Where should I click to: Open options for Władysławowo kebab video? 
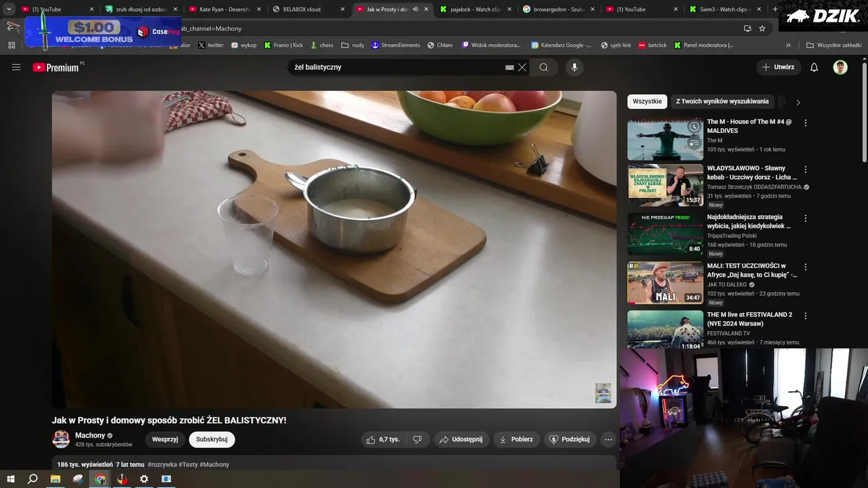coord(806,169)
